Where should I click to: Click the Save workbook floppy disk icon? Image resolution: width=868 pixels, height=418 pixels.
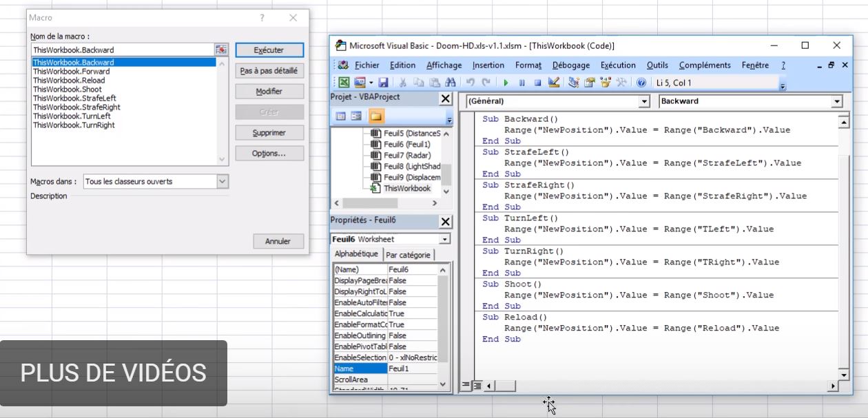(384, 83)
